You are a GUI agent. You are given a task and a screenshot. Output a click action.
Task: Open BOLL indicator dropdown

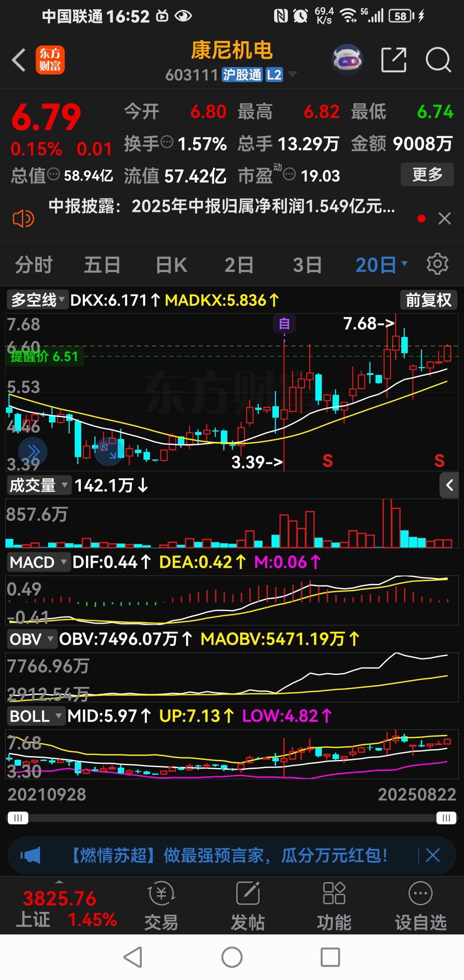(36, 716)
